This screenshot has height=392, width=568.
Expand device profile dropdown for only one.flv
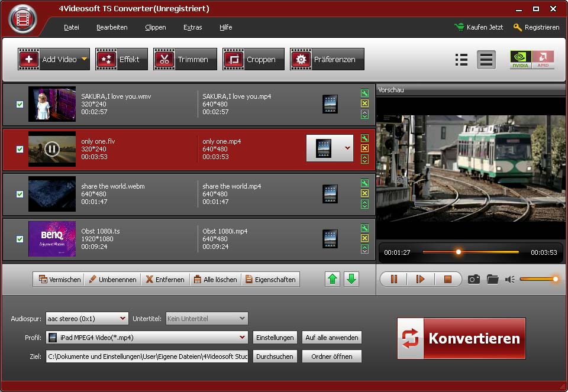pos(347,148)
